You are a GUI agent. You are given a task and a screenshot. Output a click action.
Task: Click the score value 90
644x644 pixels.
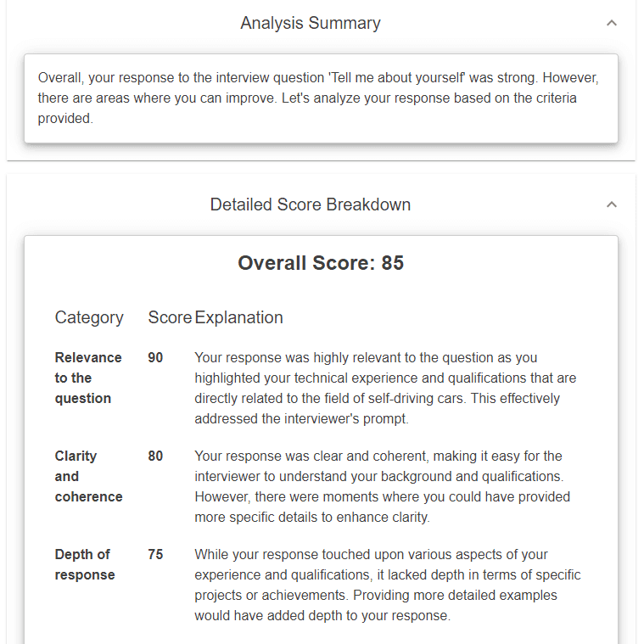(x=155, y=358)
